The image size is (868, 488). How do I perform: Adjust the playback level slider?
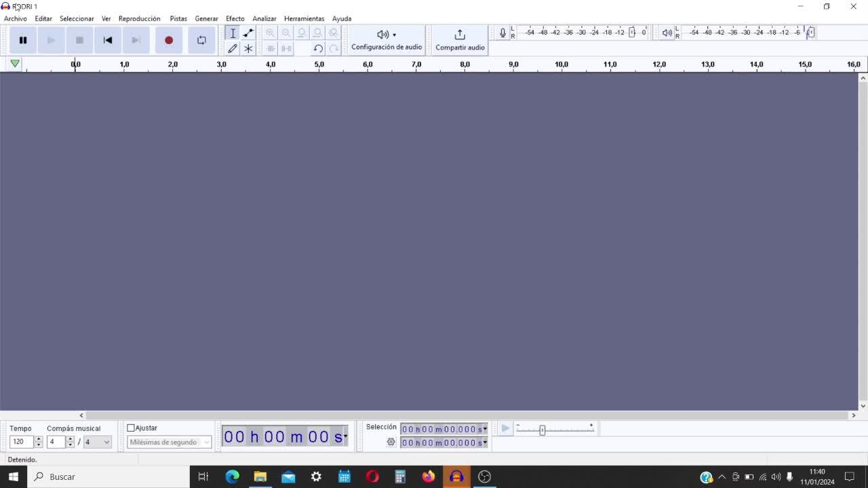[x=810, y=33]
